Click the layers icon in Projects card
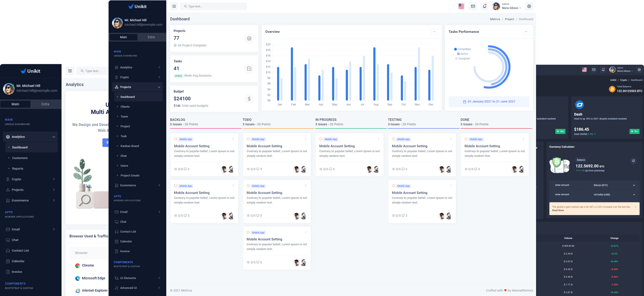The image size is (644, 296). [x=249, y=38]
